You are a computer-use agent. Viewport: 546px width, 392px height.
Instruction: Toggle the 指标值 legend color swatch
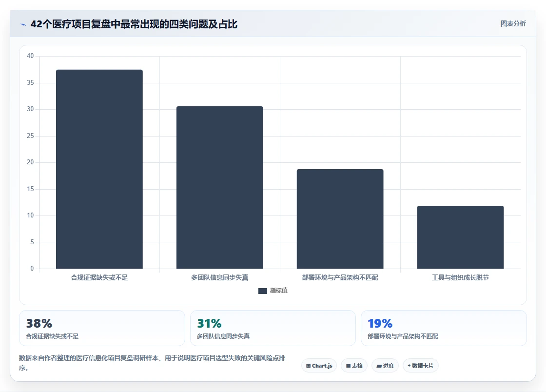[263, 291]
